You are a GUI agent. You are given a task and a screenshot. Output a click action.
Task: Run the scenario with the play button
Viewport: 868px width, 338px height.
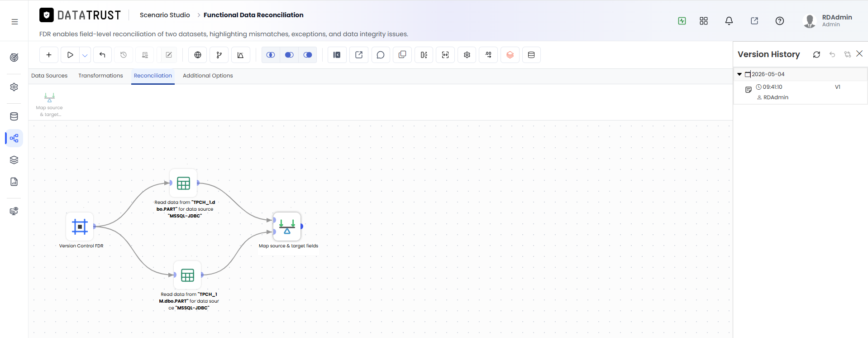click(70, 55)
